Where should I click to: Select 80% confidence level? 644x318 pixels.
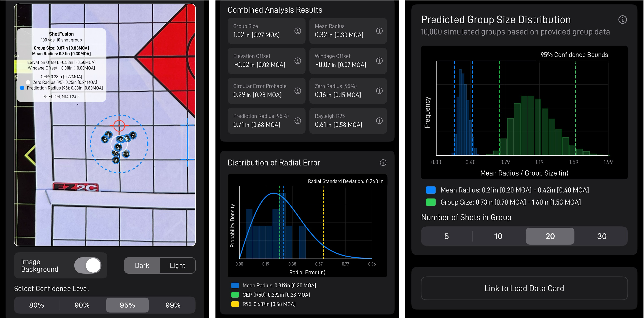click(x=37, y=305)
